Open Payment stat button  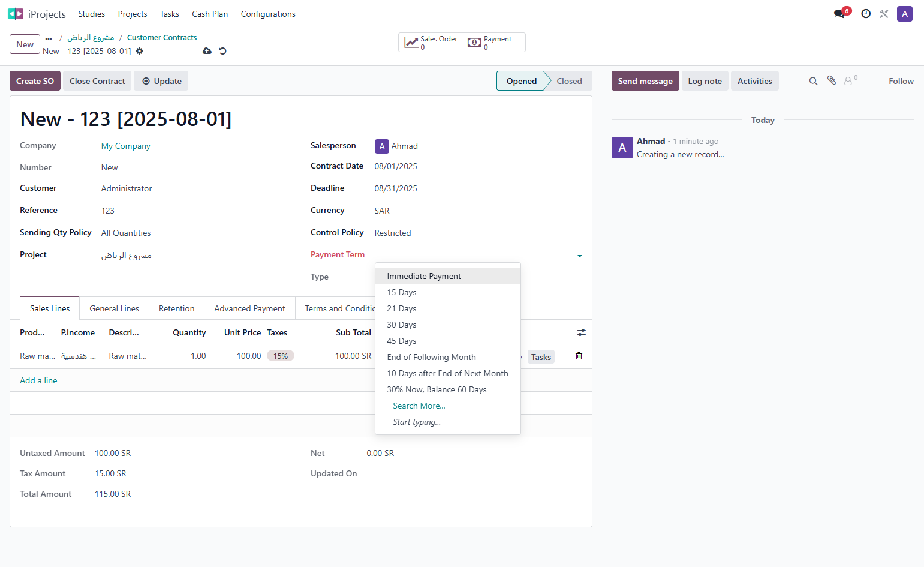click(494, 43)
